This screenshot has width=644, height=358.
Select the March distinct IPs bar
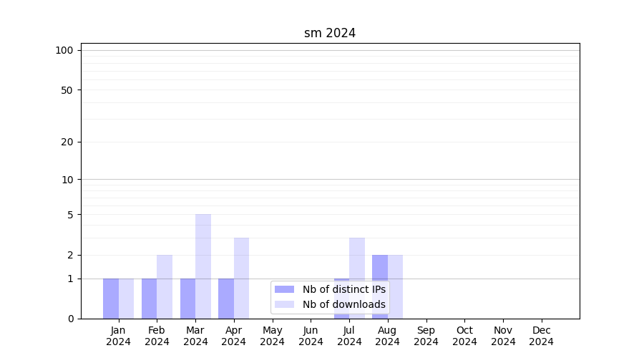[187, 299]
